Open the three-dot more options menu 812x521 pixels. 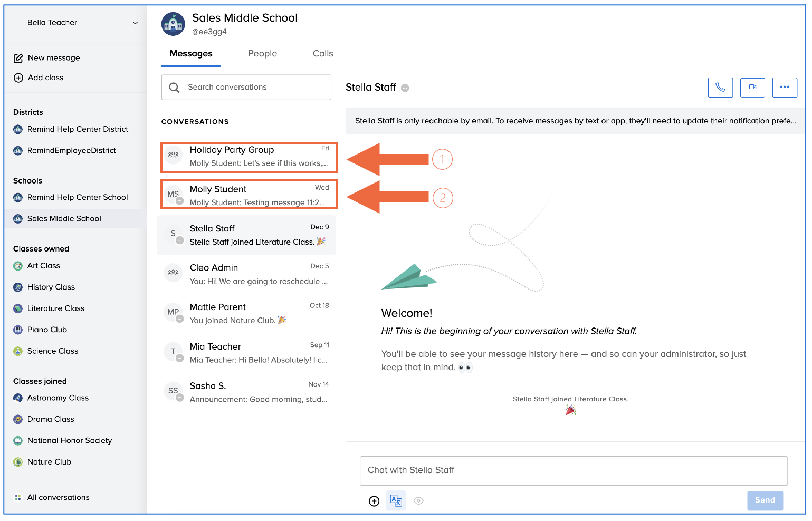[x=784, y=88]
